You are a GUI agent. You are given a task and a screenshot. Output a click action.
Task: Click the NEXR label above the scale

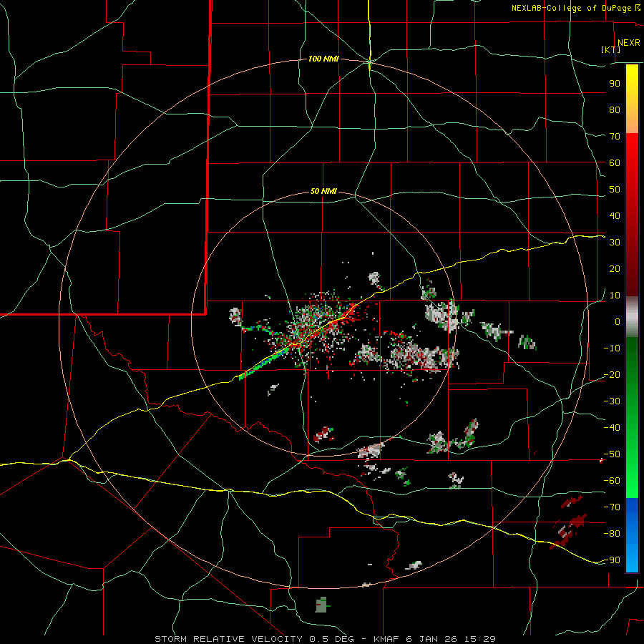coord(629,43)
